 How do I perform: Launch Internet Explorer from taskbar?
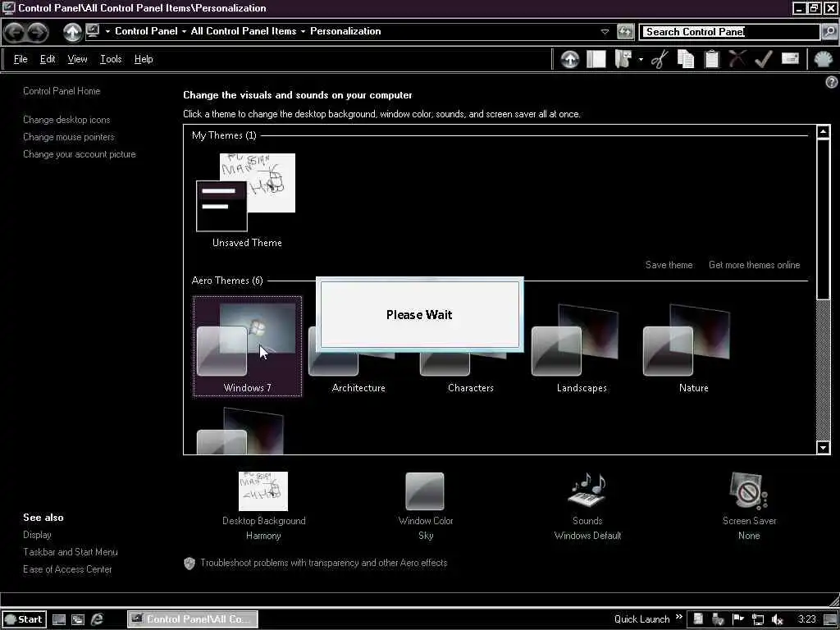point(97,620)
